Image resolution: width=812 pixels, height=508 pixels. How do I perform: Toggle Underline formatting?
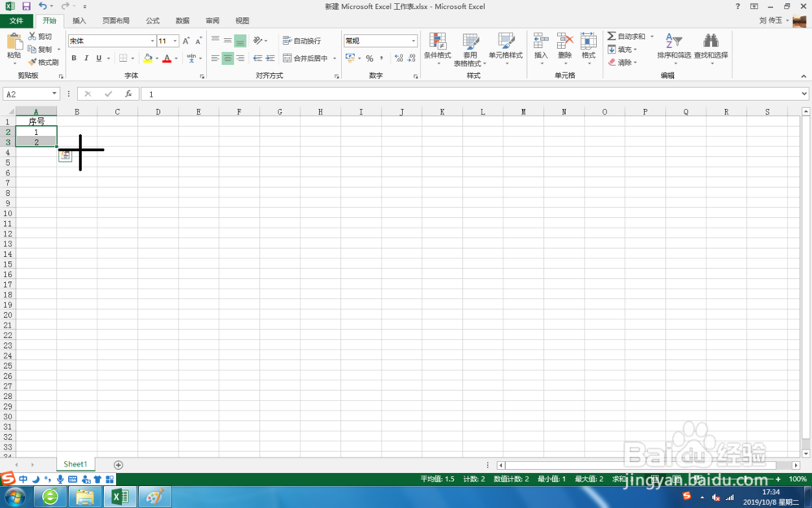pos(99,58)
